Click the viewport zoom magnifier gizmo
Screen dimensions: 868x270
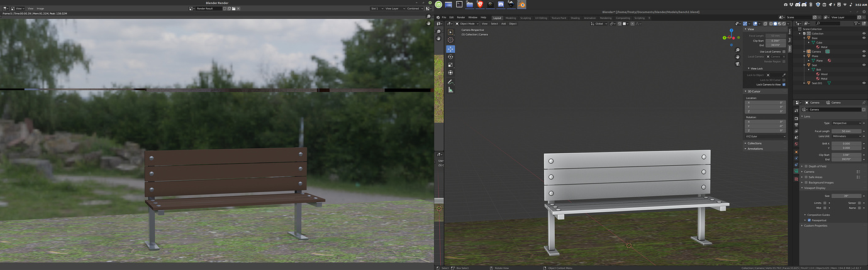coord(737,50)
